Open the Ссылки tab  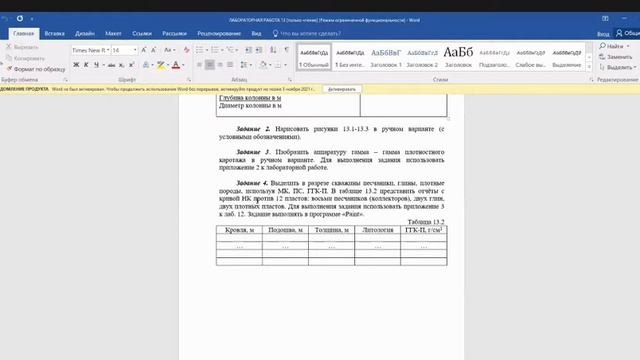142,33
